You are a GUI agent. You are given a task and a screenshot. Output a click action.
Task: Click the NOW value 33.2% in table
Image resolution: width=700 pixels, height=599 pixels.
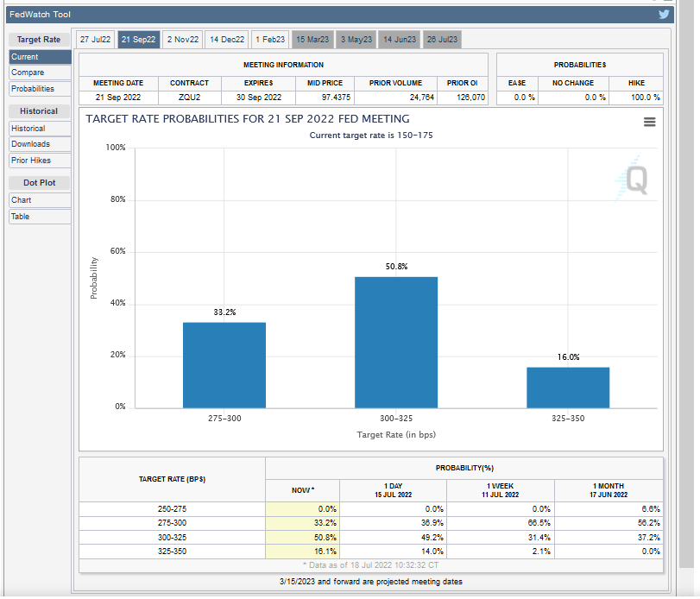pyautogui.click(x=325, y=523)
